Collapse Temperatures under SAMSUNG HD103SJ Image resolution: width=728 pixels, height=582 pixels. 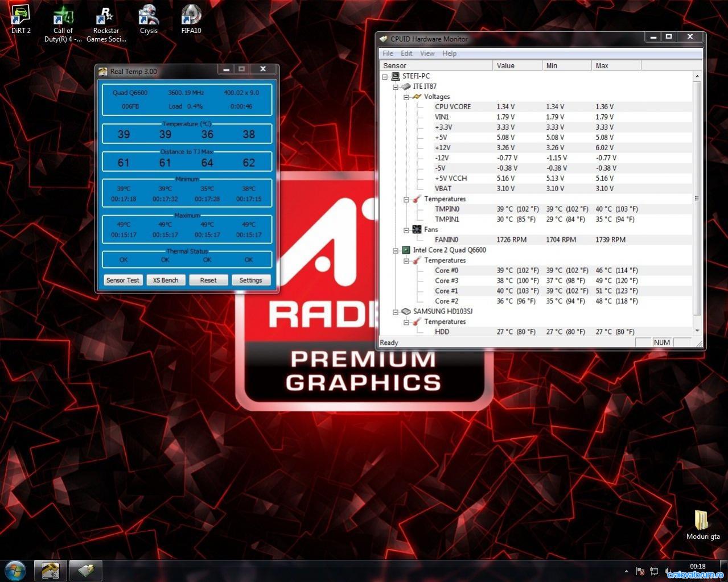point(406,322)
